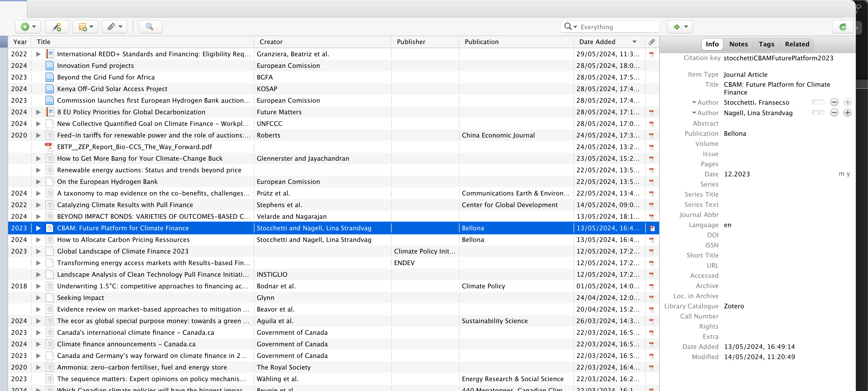Toggle name field mode for Nagell author
Viewport: 868px width, 391px height.
(x=818, y=113)
